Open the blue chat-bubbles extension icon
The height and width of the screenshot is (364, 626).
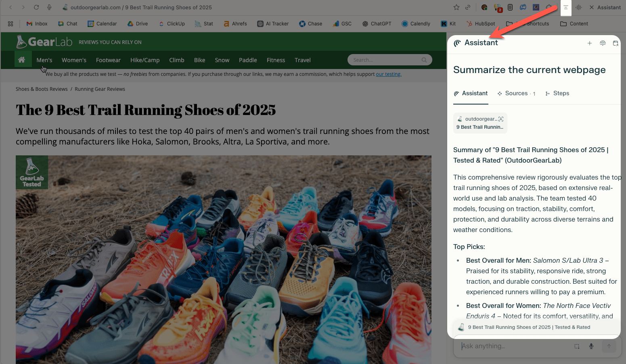tap(523, 7)
